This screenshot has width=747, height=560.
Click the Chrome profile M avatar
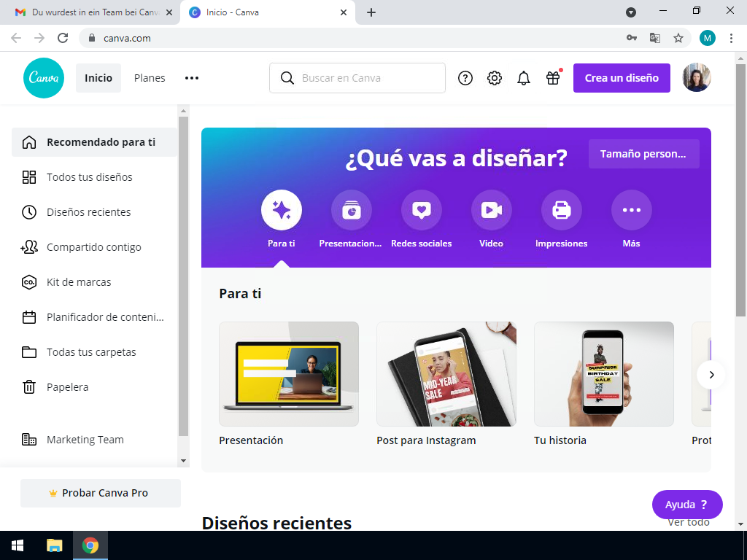tap(708, 38)
